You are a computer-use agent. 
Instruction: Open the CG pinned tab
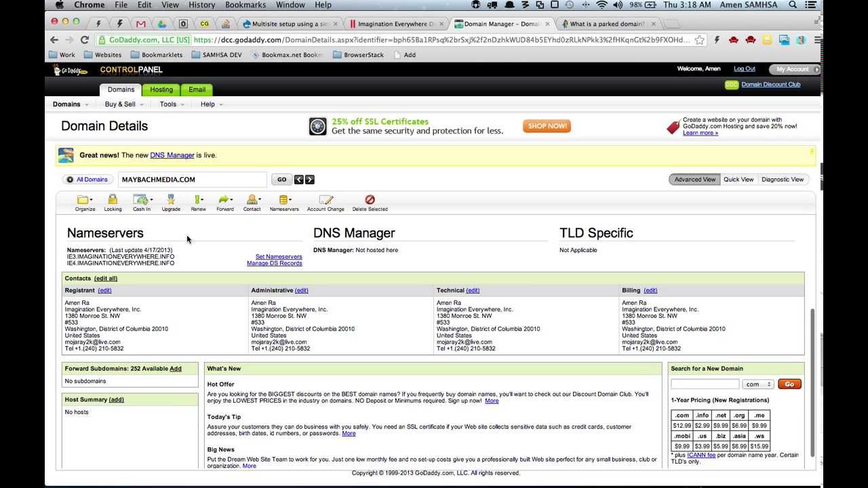(204, 24)
